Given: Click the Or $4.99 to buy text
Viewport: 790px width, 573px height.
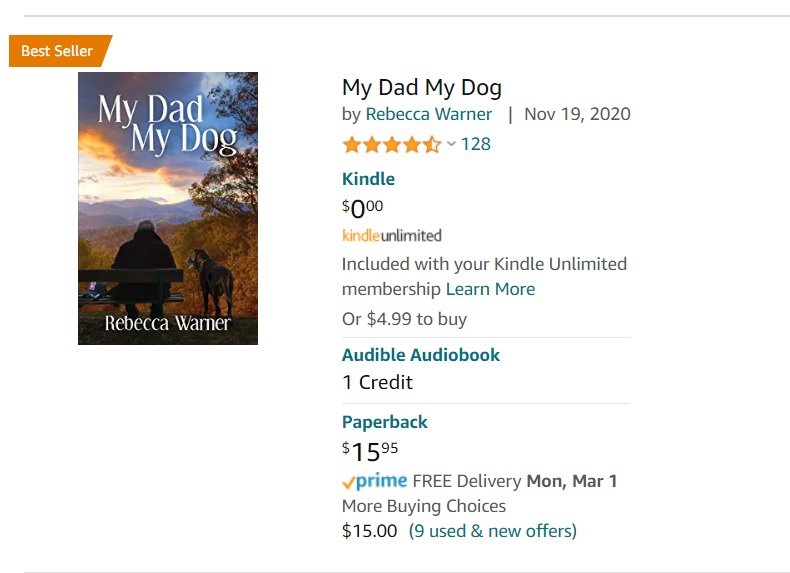Looking at the screenshot, I should (x=404, y=319).
